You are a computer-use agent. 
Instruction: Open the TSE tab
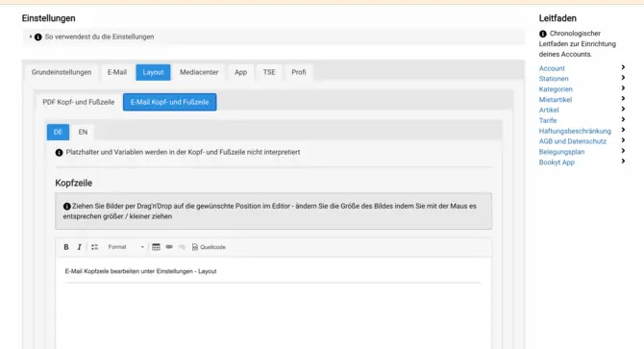(269, 72)
